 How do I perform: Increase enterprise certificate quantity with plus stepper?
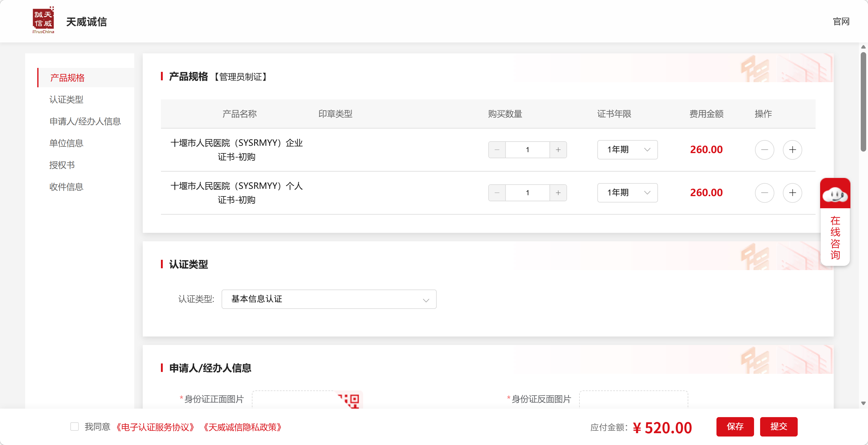[x=558, y=150]
